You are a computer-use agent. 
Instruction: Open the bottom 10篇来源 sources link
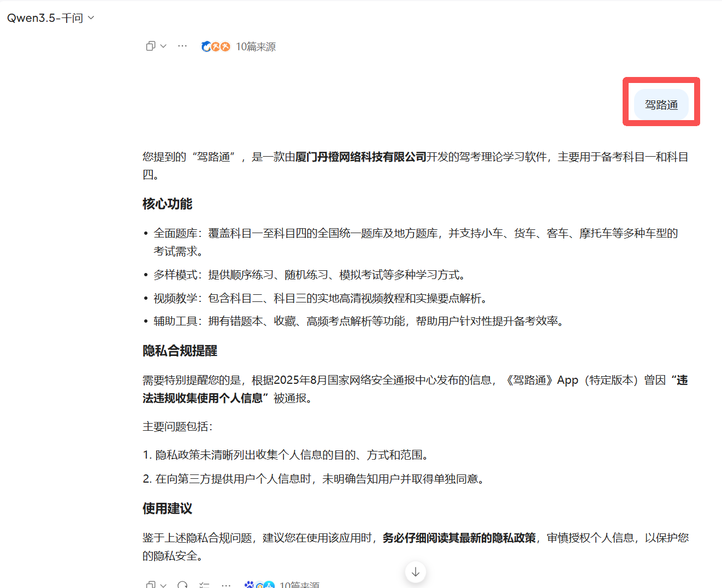(299, 585)
